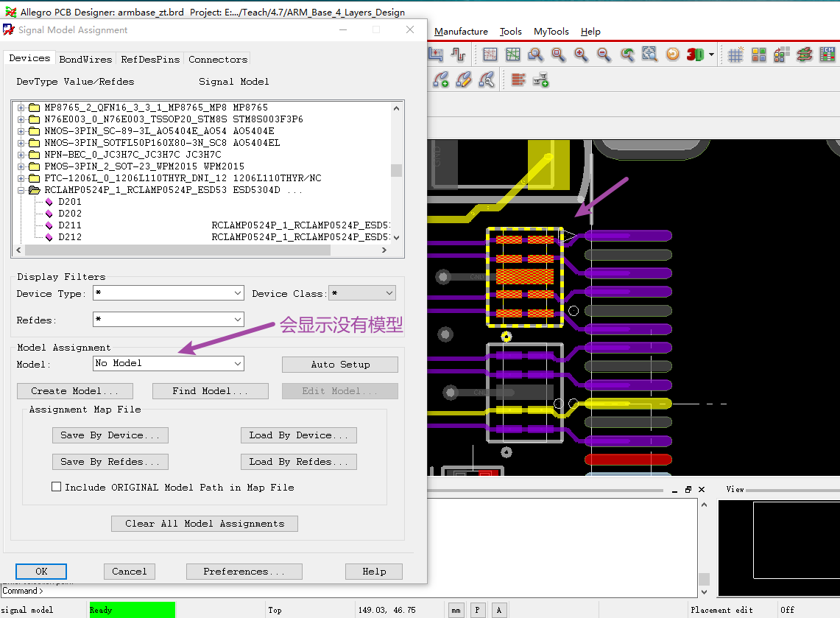The image size is (840, 618).
Task: Minimize the command panel using its dash icon
Action: coord(674,490)
